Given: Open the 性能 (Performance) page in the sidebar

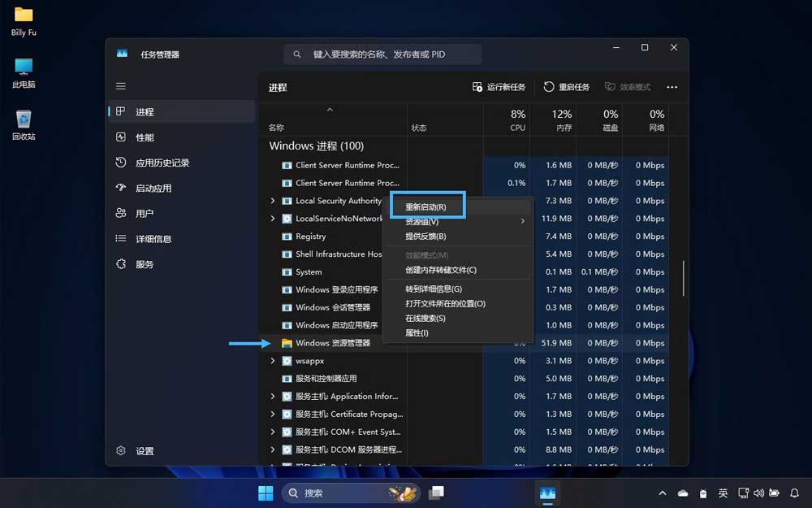Looking at the screenshot, I should pos(146,137).
